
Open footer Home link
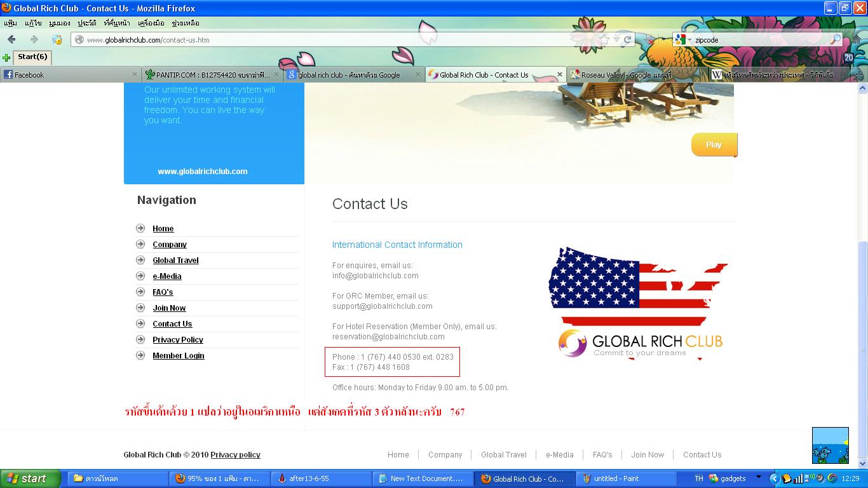coord(398,455)
